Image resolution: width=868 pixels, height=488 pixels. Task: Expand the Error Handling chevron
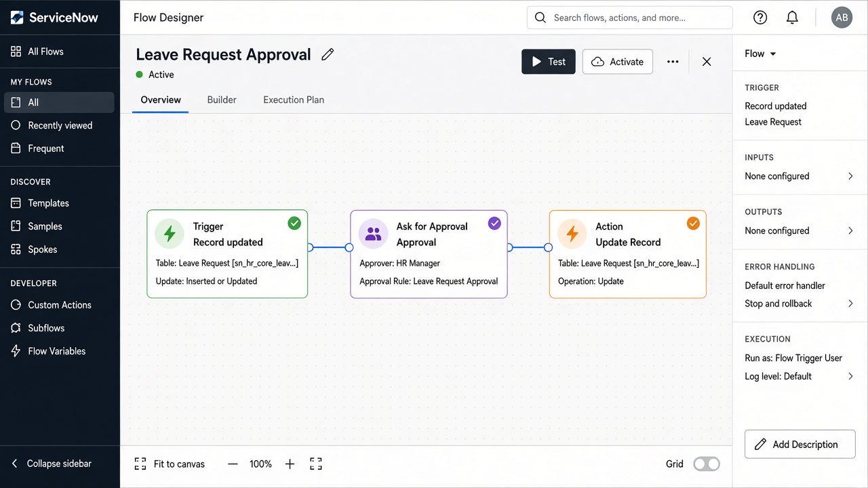[x=850, y=304]
